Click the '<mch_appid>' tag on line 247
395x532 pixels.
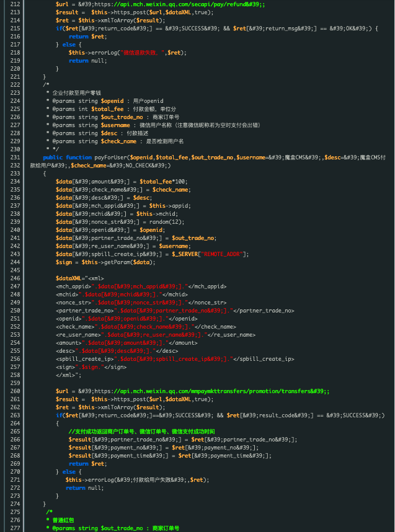(x=74, y=286)
